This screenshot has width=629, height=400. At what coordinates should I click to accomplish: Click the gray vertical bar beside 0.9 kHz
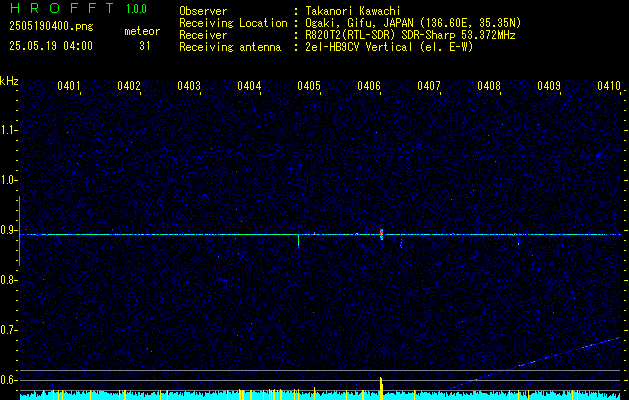click(x=19, y=231)
